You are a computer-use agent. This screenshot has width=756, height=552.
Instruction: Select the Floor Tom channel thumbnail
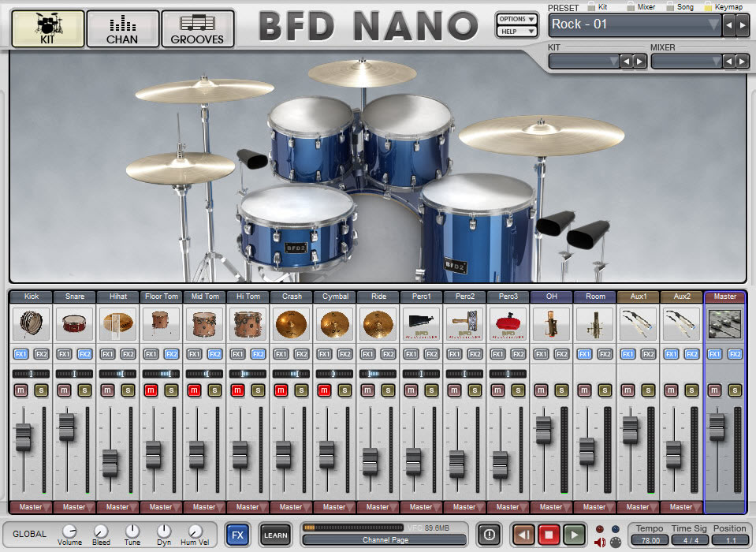pyautogui.click(x=162, y=323)
